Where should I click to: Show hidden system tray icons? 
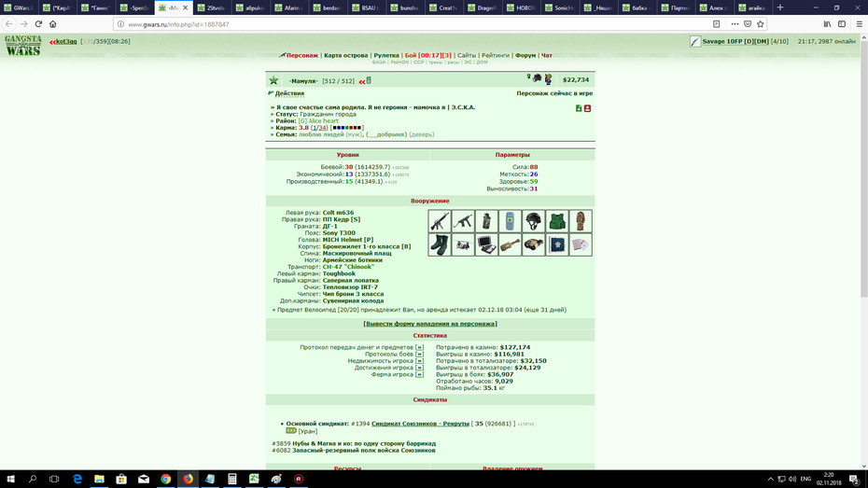pyautogui.click(x=770, y=480)
